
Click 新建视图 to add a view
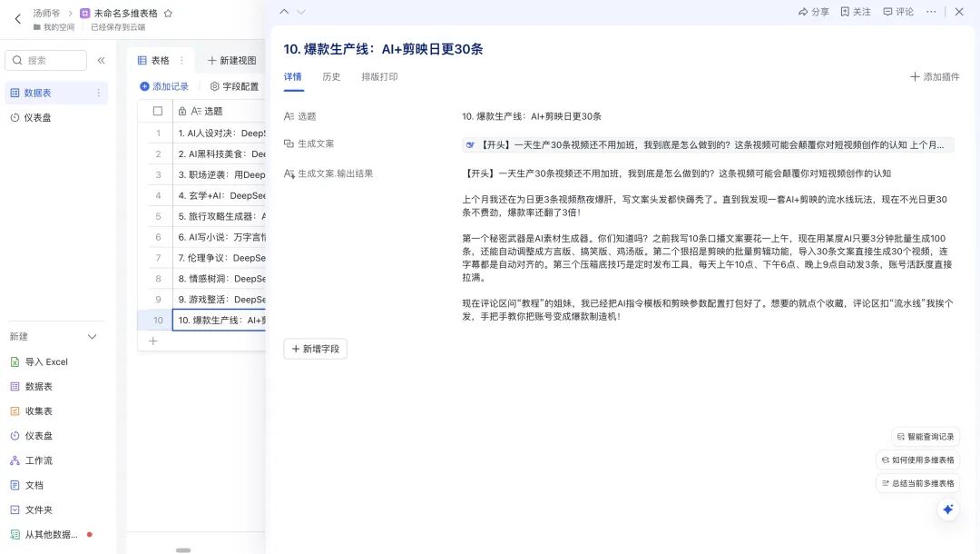pyautogui.click(x=232, y=60)
